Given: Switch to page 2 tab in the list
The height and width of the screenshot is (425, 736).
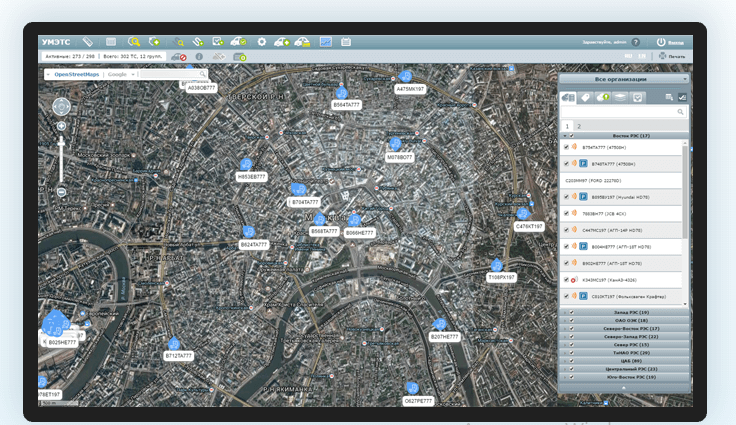Looking at the screenshot, I should pyautogui.click(x=579, y=126).
